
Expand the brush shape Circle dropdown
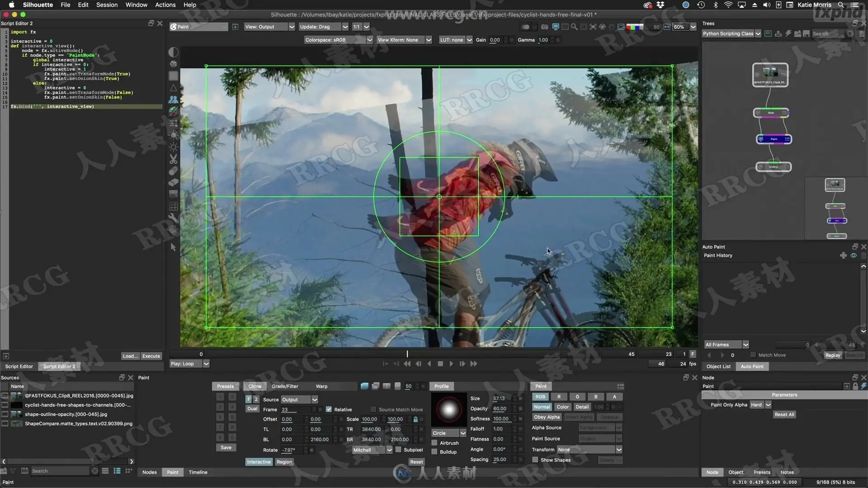[462, 433]
